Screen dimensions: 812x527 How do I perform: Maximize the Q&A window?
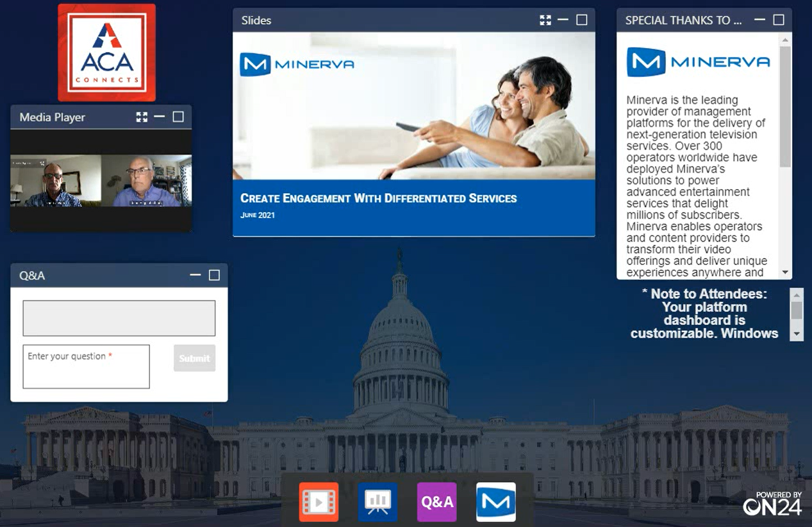click(x=215, y=275)
